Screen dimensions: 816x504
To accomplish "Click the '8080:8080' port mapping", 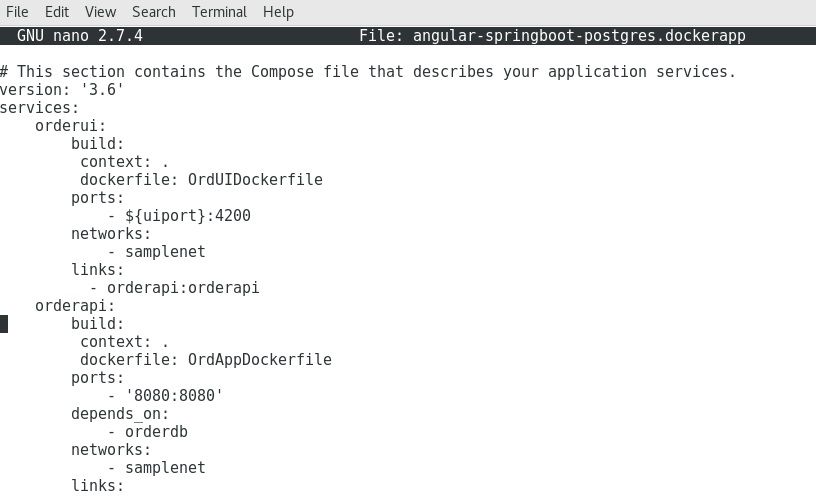I will [174, 396].
